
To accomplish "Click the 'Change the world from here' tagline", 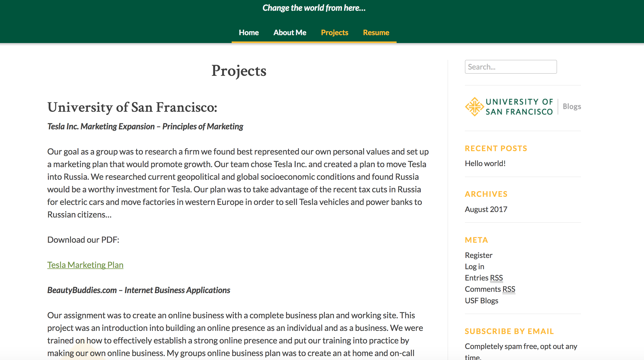I will [314, 8].
